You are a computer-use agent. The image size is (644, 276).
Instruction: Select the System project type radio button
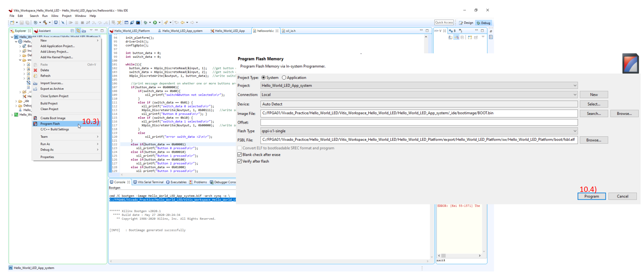point(263,78)
